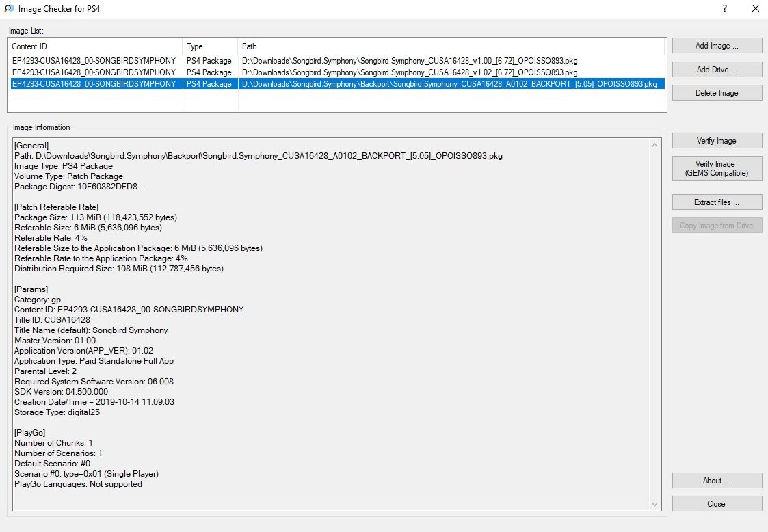Sort by the Content ID column header
This screenshot has height=532, width=768.
pos(95,46)
